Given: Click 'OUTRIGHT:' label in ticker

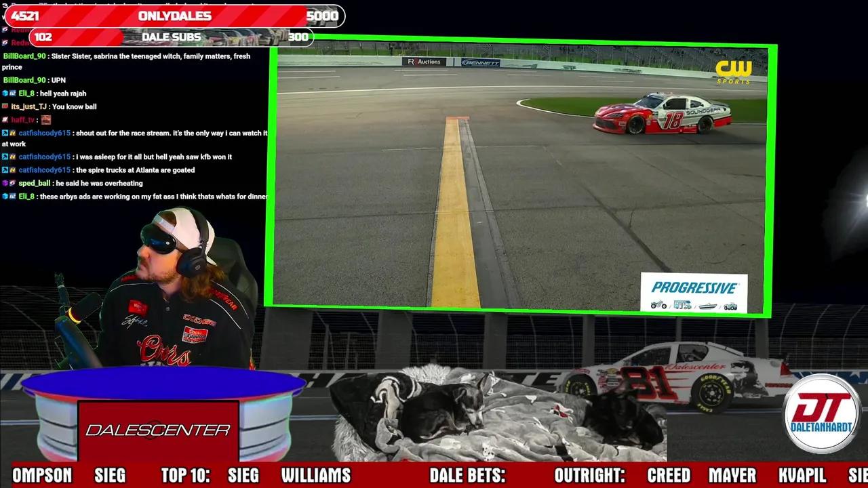Looking at the screenshot, I should coord(589,476).
